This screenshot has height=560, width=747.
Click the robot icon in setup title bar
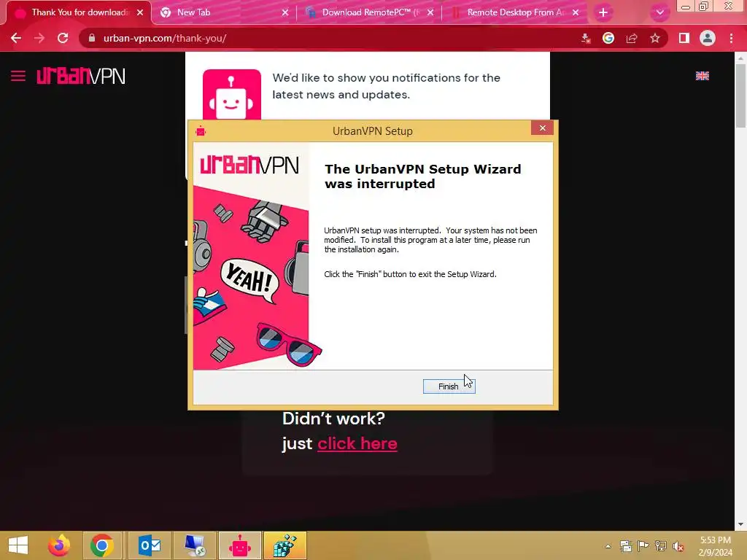coord(201,131)
